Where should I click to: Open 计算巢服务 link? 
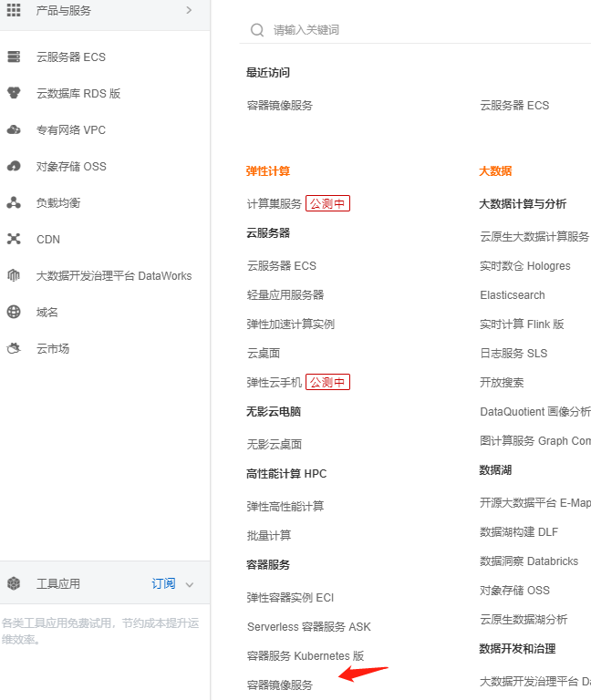(275, 203)
